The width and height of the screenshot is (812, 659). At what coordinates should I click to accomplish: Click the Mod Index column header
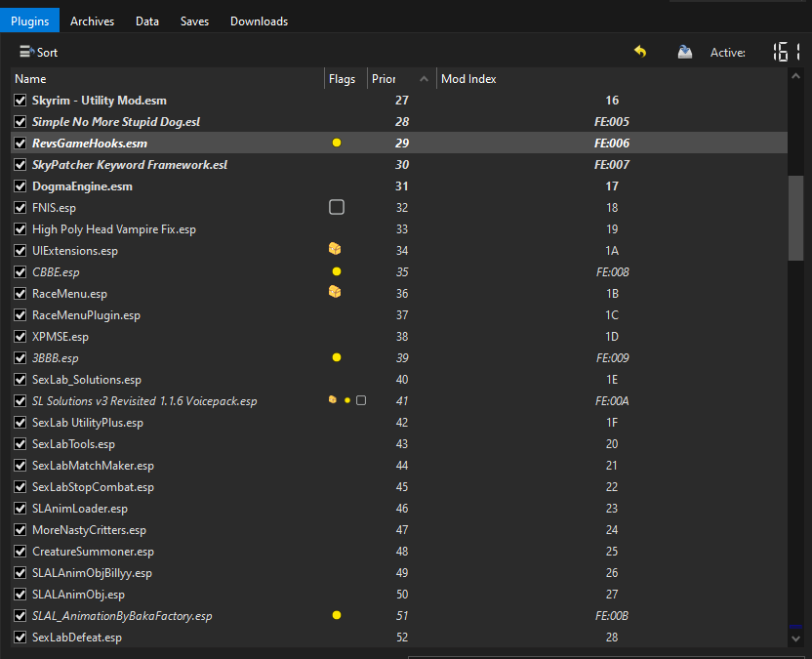click(x=612, y=79)
